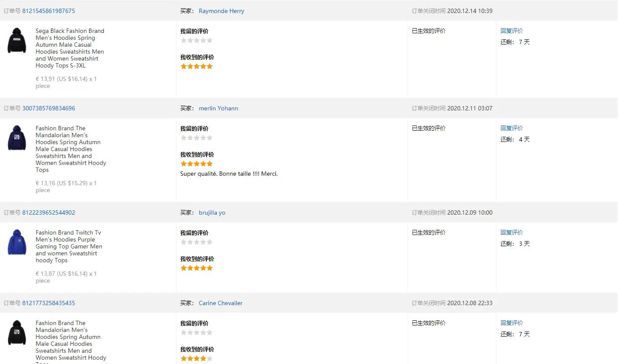The height and width of the screenshot is (364, 618).
Task: View buyer Raymonde Herry's profile
Action: pos(221,11)
